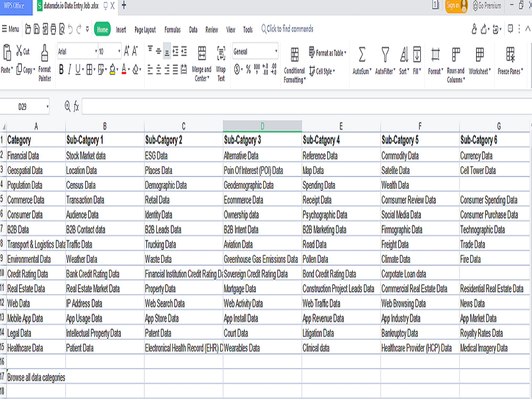This screenshot has height=399, width=532.
Task: Decrease indent of cell text
Action: point(176,51)
